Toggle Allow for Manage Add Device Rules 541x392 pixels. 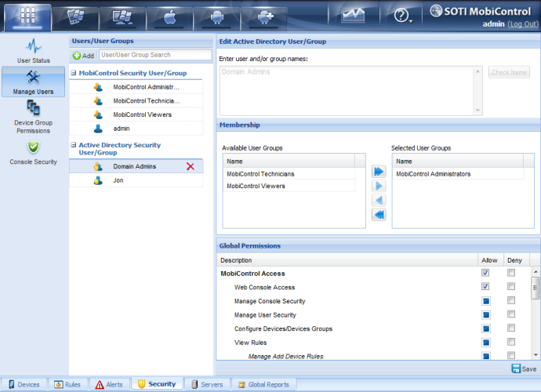tap(486, 356)
